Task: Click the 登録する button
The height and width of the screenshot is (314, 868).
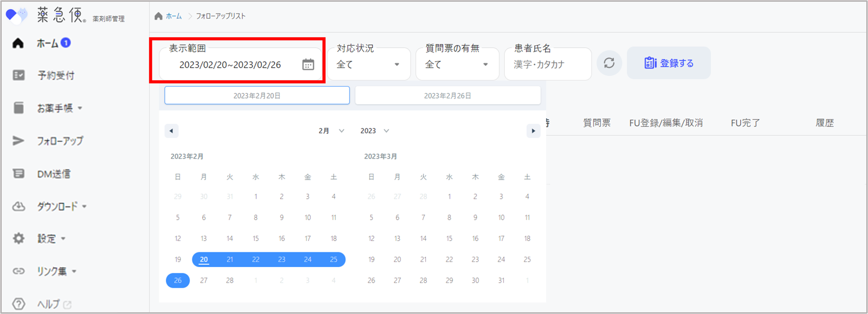Action: (668, 63)
